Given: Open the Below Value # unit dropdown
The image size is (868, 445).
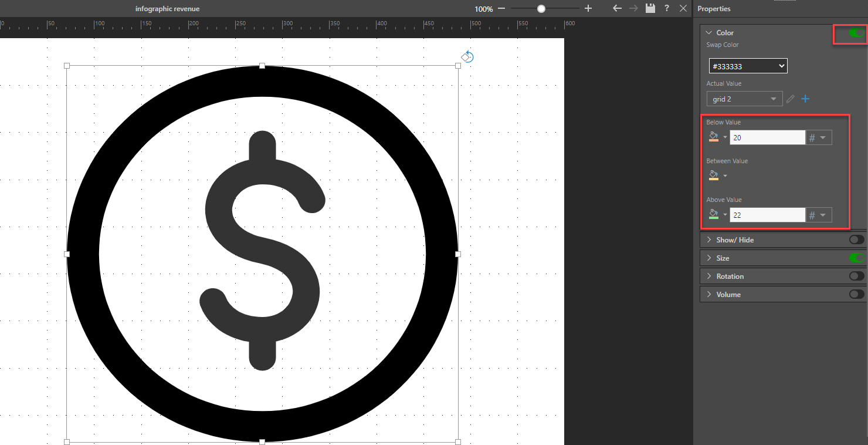Looking at the screenshot, I should (x=818, y=137).
